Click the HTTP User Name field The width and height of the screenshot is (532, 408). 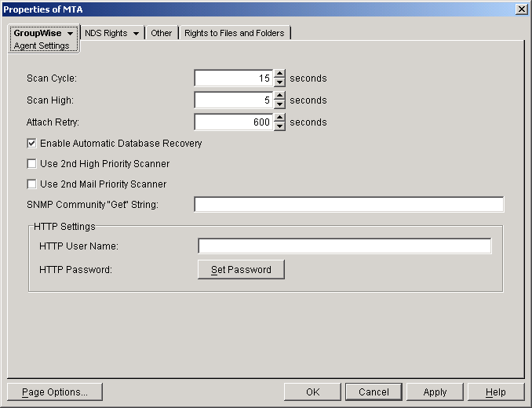[344, 246]
